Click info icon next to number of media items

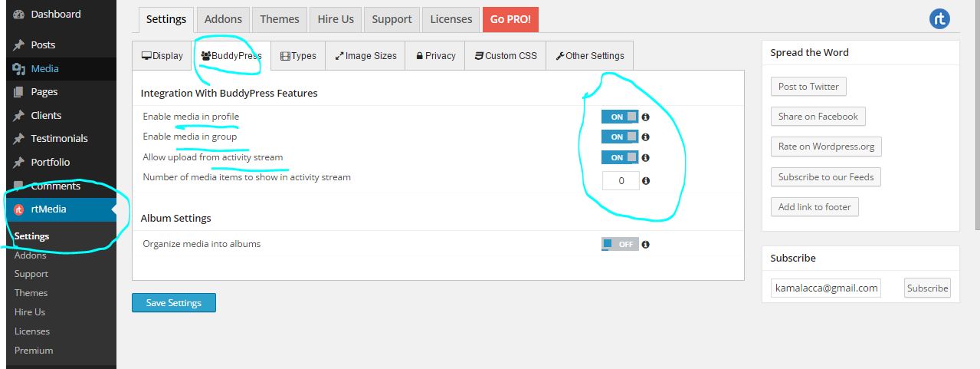[645, 181]
